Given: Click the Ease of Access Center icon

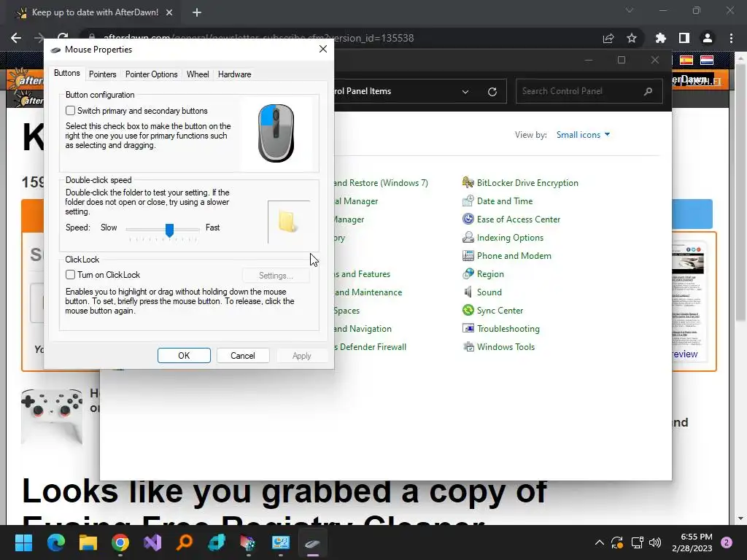Looking at the screenshot, I should (468, 219).
